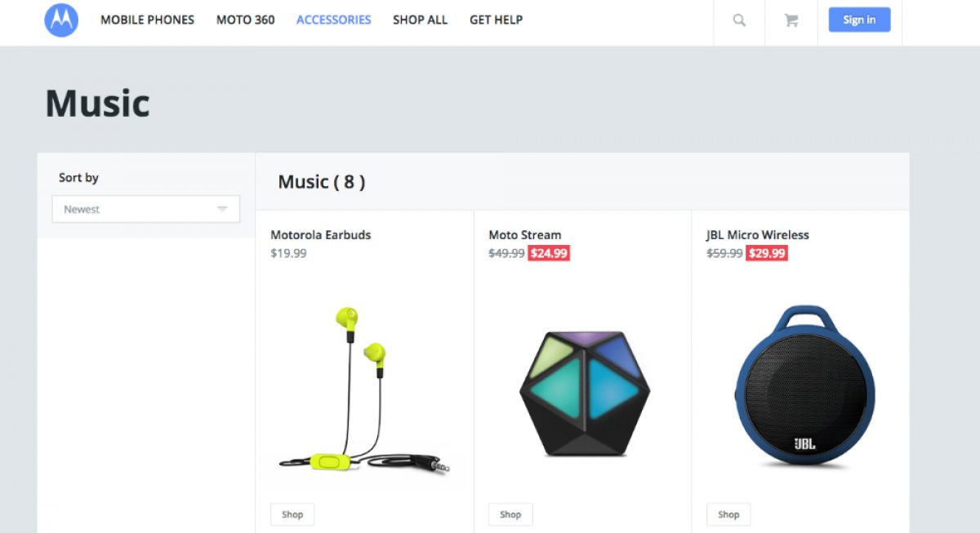Go to Moto 360 menu item
This screenshot has width=980, height=533.
coord(245,20)
